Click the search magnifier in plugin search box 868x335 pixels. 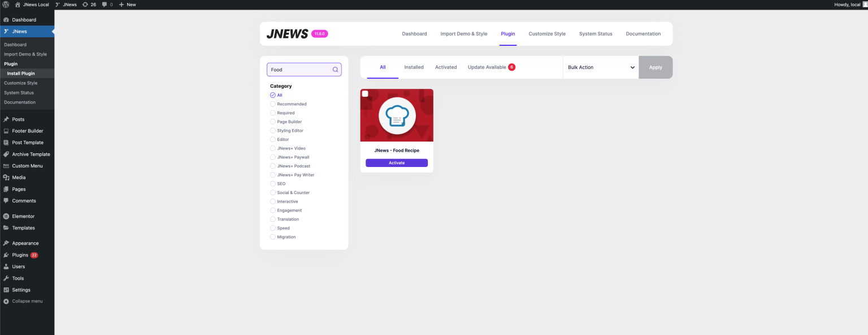point(335,69)
